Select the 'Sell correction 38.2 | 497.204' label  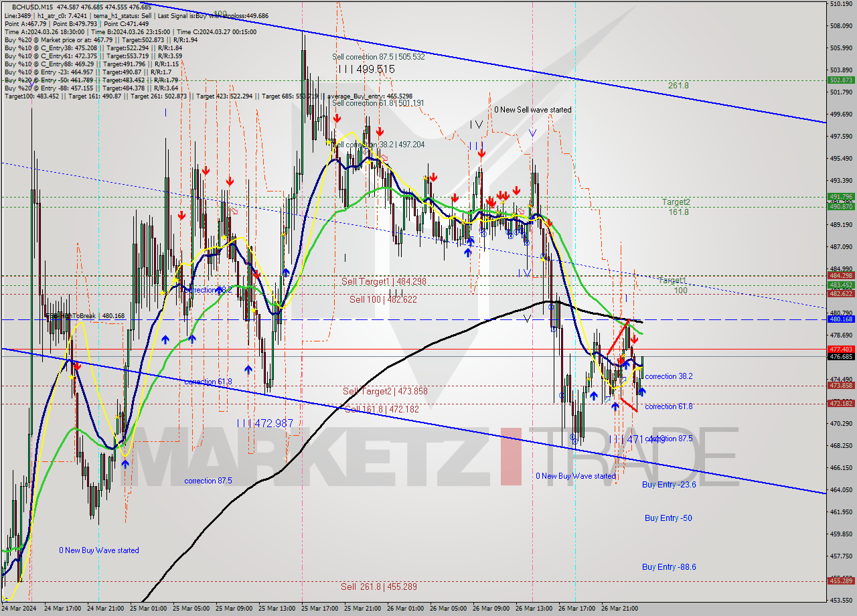378,145
